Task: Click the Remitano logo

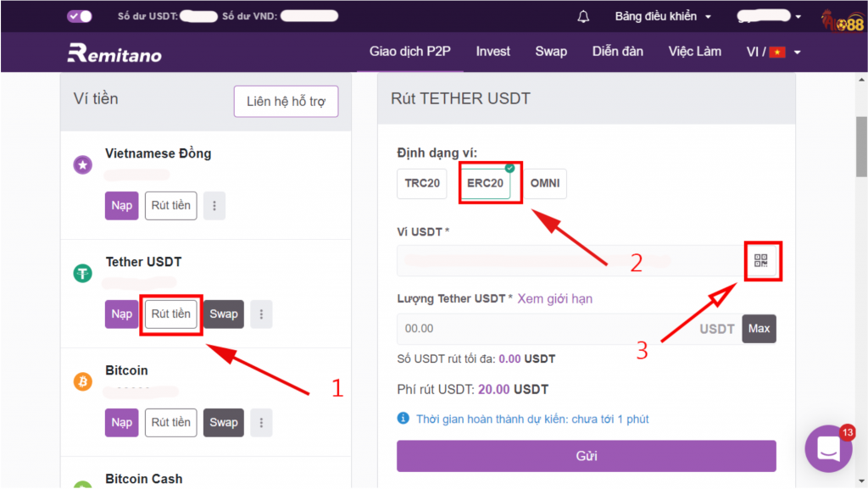Action: tap(114, 53)
